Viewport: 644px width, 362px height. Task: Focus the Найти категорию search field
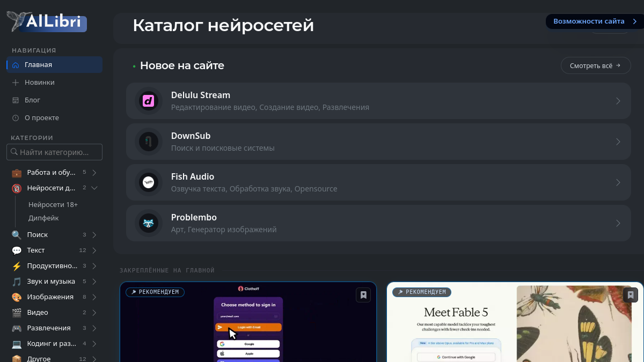(54, 152)
